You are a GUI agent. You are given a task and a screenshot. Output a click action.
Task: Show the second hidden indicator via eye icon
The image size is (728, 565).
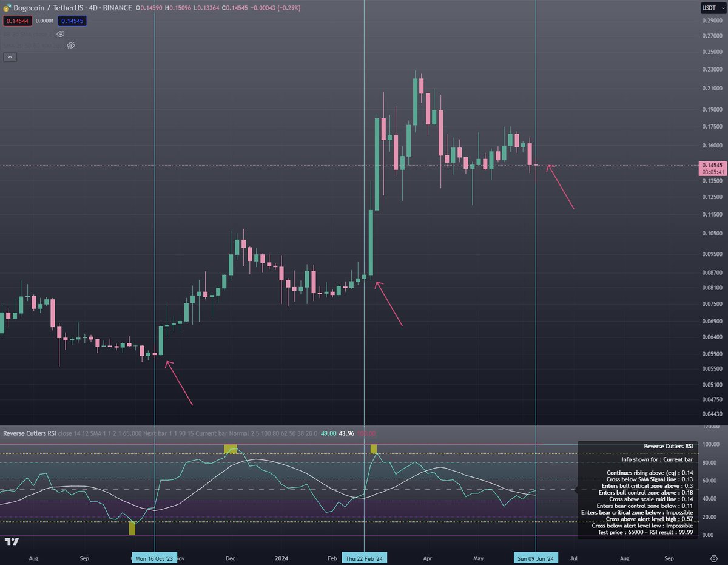pos(70,46)
